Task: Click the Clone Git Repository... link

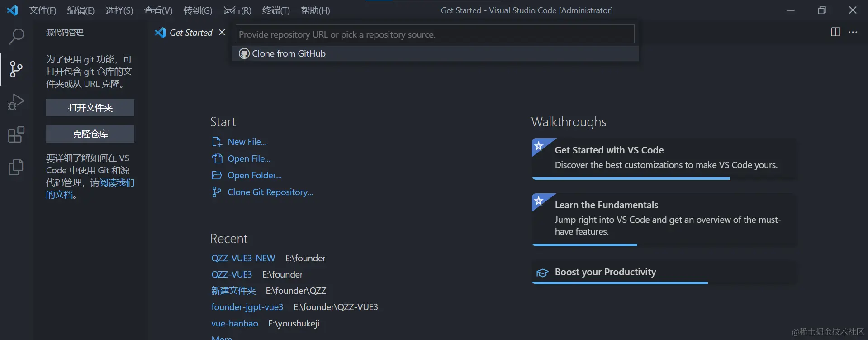Action: pos(270,192)
